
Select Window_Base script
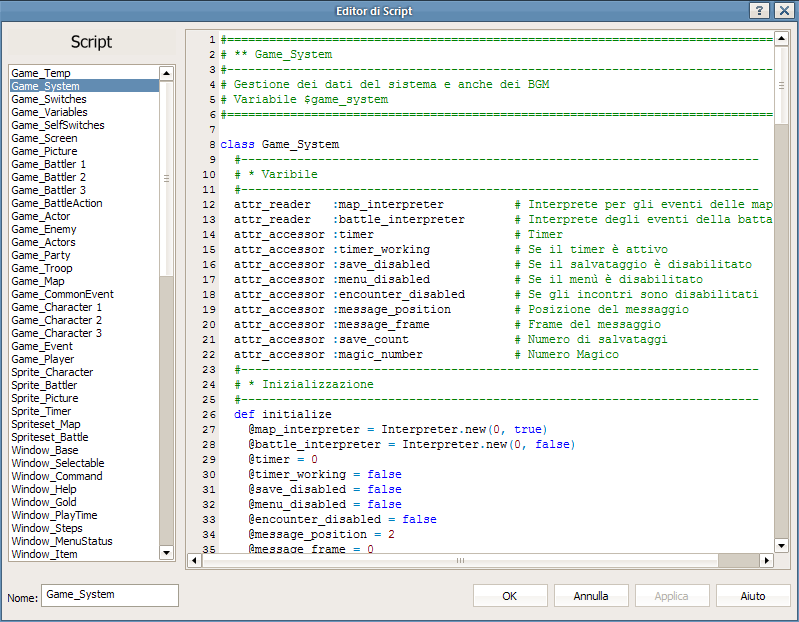pos(85,450)
